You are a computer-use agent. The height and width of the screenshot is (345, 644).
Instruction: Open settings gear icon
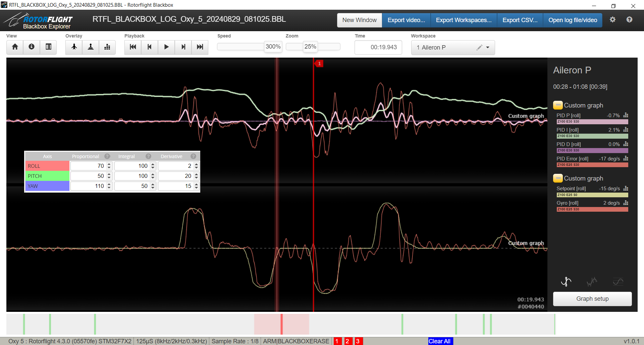pyautogui.click(x=612, y=20)
